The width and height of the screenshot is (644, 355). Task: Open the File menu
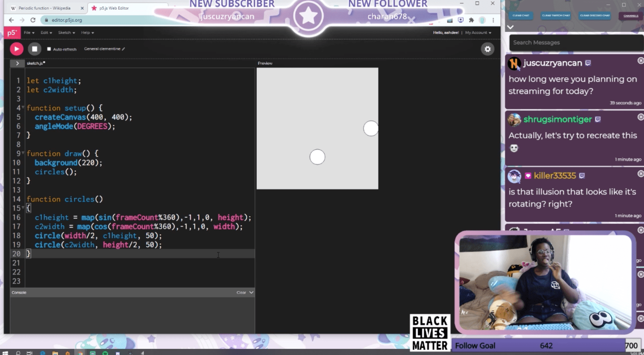pos(29,33)
